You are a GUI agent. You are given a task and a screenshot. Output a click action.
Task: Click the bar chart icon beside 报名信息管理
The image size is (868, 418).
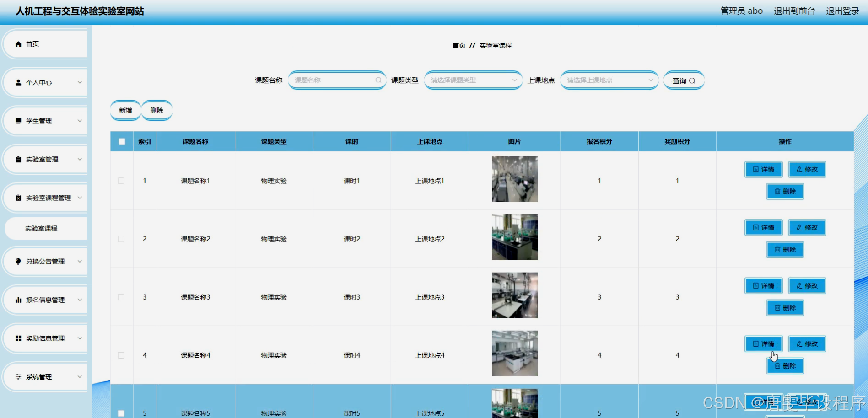click(18, 300)
